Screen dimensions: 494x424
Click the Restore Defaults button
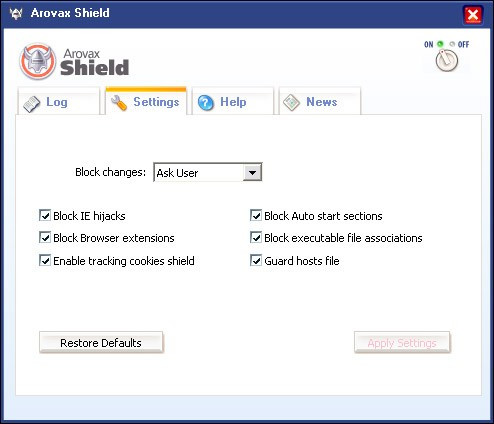[x=101, y=342]
